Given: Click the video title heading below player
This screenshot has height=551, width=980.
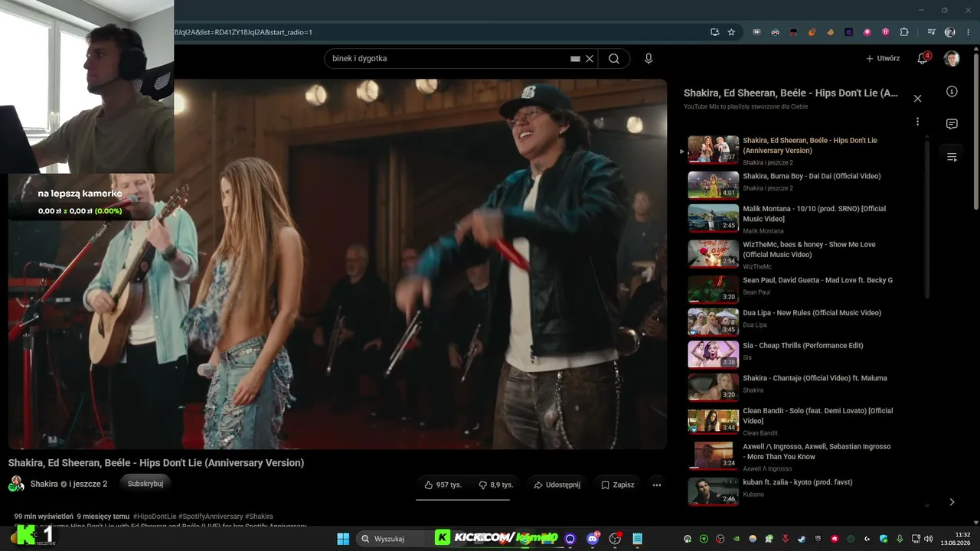Looking at the screenshot, I should click(x=156, y=463).
